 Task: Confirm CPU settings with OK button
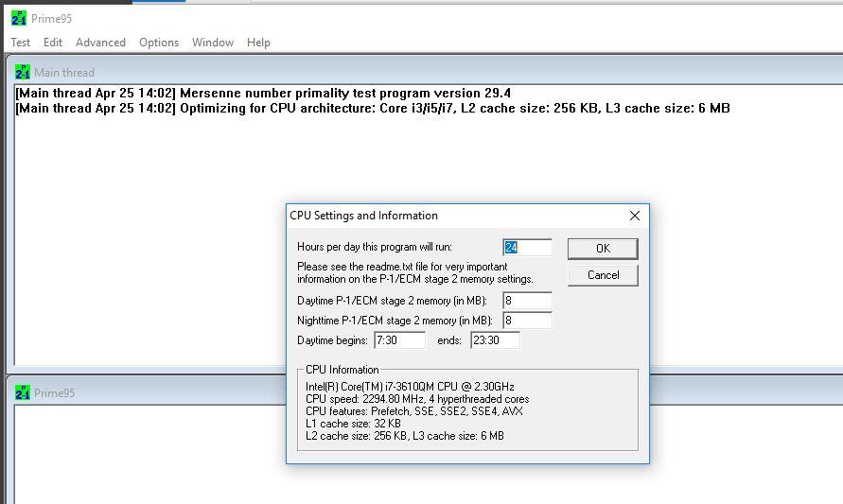click(603, 249)
